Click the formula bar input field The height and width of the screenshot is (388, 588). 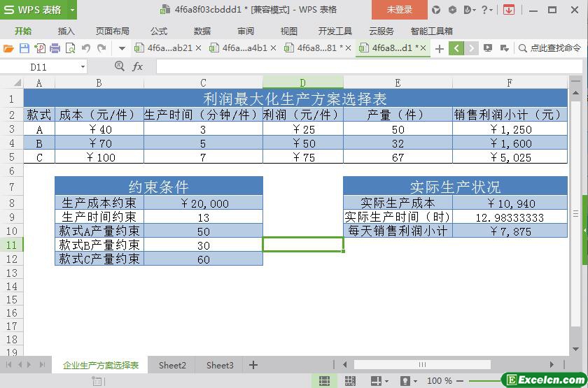[369, 66]
